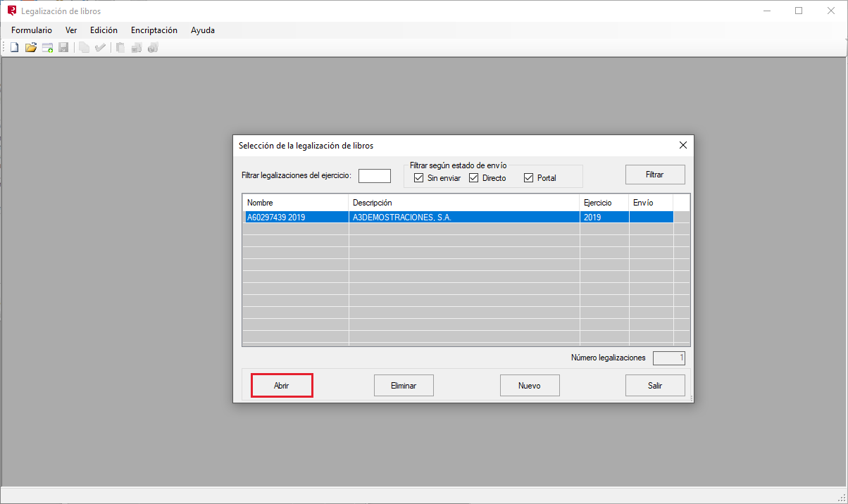Screen dimensions: 848x504
Task: Click Abrir to open the selected legalization
Action: tap(282, 386)
